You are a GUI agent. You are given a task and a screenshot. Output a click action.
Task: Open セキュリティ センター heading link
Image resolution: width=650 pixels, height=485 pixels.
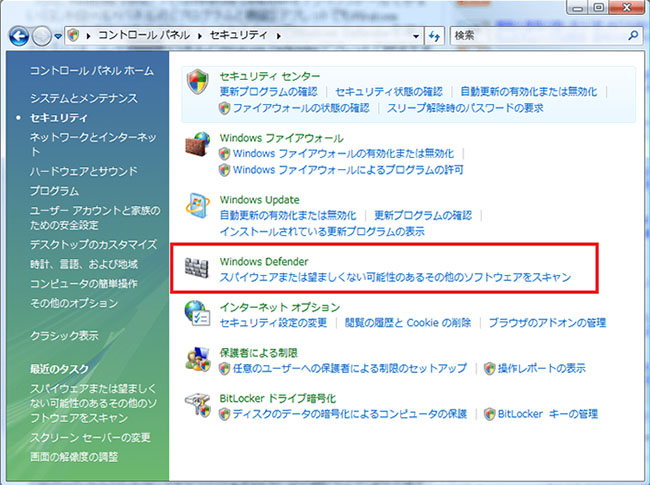click(x=270, y=76)
